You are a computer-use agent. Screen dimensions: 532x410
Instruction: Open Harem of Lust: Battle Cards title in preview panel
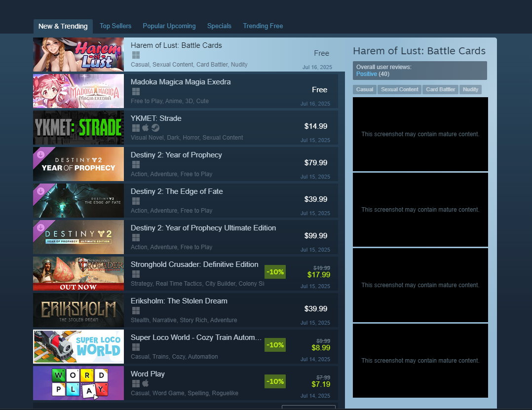(419, 51)
